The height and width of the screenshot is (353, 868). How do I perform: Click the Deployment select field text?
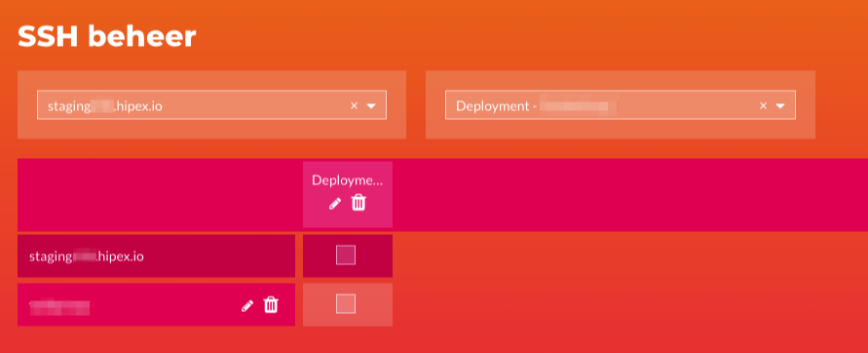click(x=536, y=106)
